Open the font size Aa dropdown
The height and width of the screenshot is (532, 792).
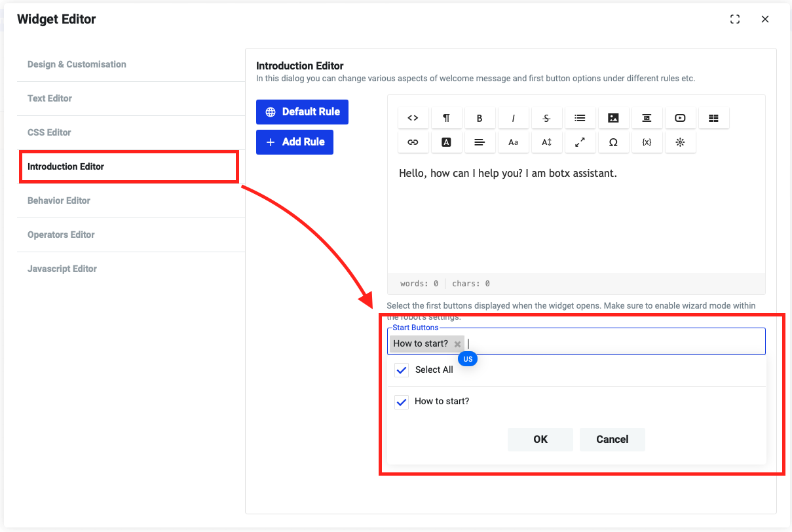(514, 142)
